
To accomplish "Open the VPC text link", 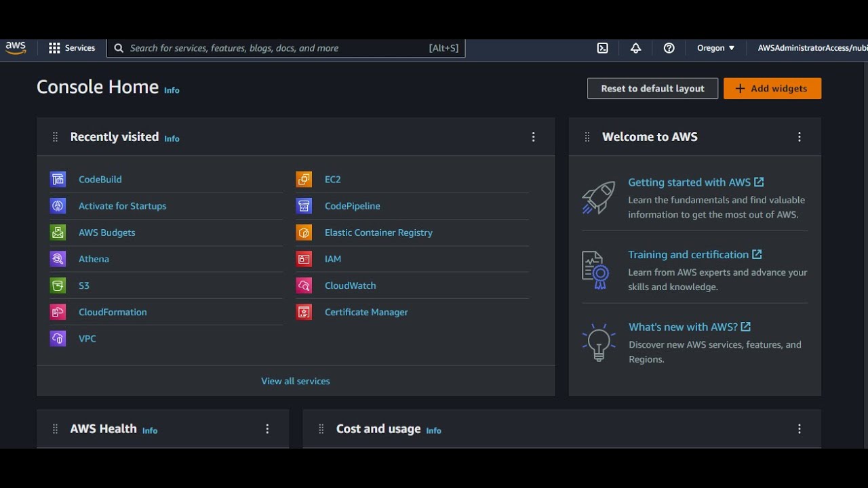I will point(87,338).
